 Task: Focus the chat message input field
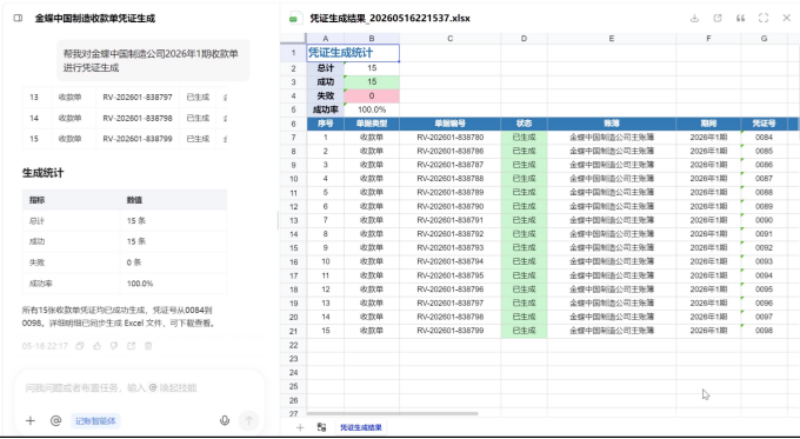click(140, 388)
